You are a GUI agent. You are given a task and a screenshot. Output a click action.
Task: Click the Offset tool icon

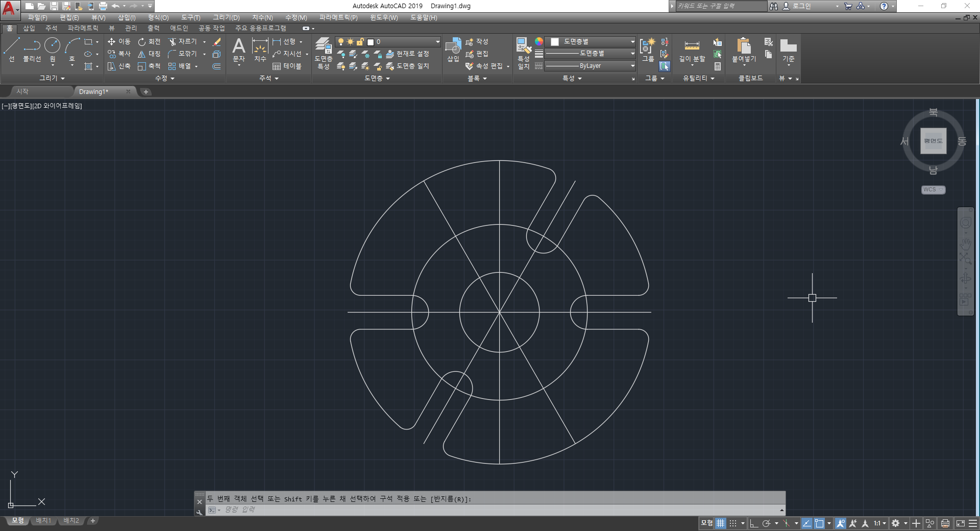(x=217, y=66)
